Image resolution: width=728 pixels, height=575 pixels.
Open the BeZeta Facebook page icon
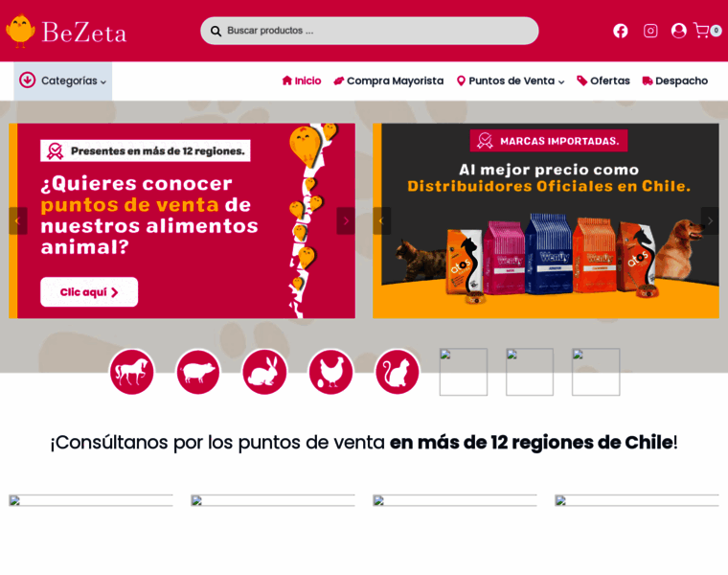(x=621, y=31)
